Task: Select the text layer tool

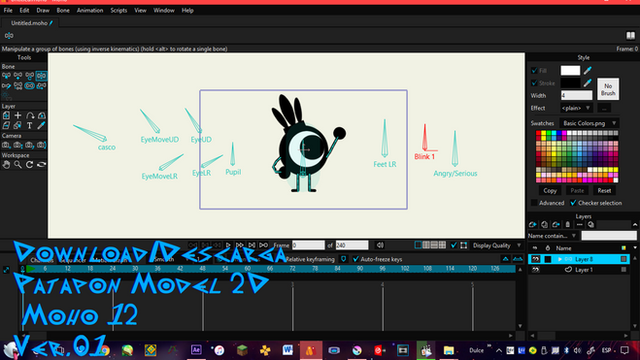Action: (x=29, y=125)
